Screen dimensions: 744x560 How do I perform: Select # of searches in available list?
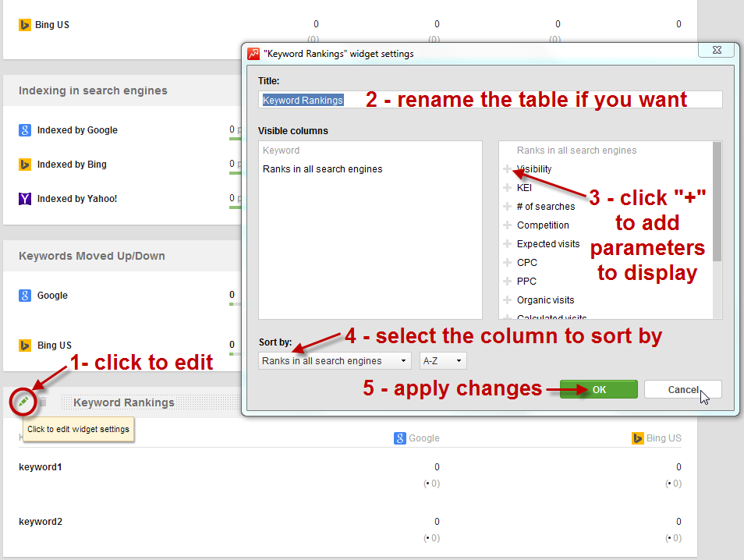click(x=546, y=207)
